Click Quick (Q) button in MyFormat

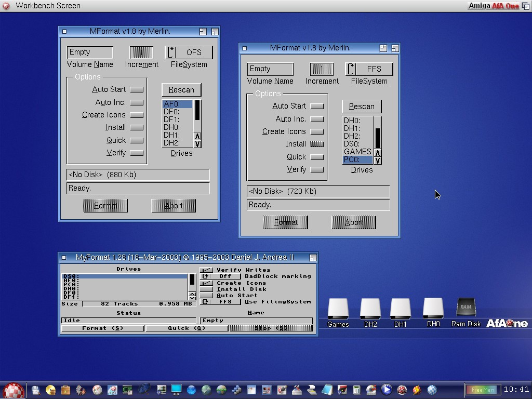pos(187,328)
